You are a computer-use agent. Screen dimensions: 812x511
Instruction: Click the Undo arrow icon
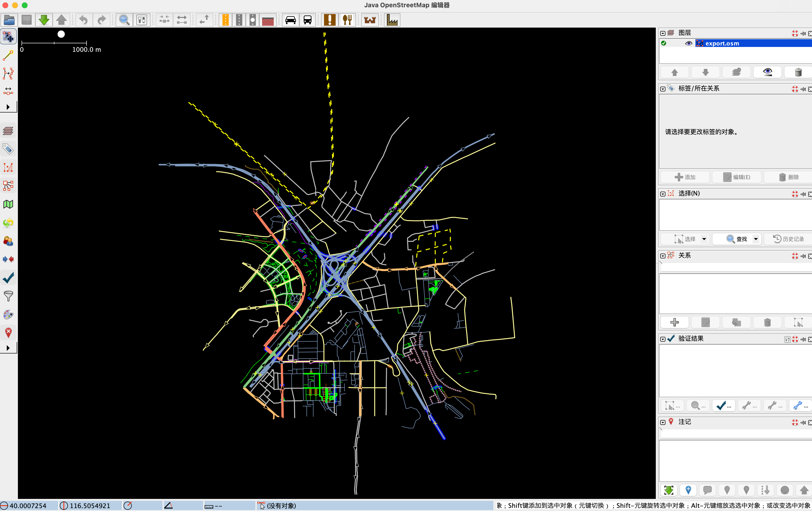tap(83, 20)
